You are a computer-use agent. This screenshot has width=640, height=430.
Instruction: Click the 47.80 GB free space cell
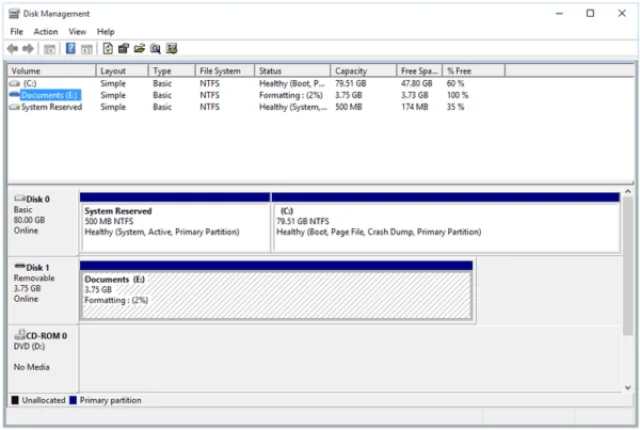click(416, 83)
